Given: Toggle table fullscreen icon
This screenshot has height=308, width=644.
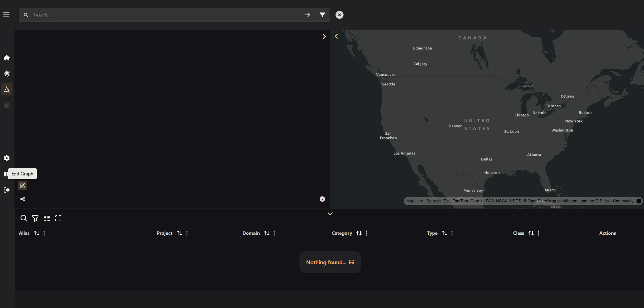Looking at the screenshot, I should coord(58,218).
